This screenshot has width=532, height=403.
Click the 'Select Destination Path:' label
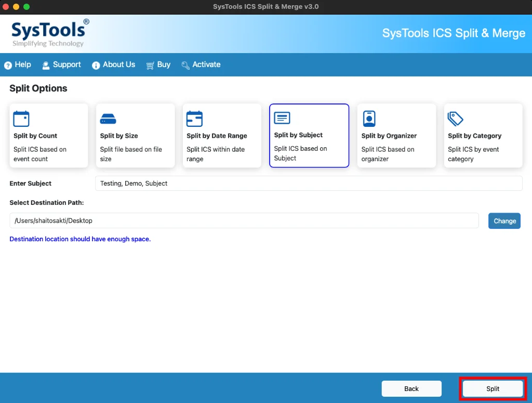[x=46, y=203]
